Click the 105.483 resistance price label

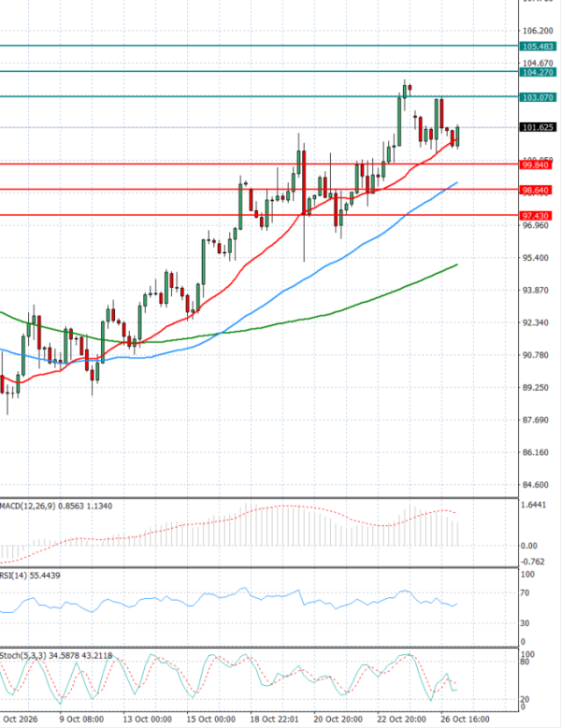tap(538, 47)
